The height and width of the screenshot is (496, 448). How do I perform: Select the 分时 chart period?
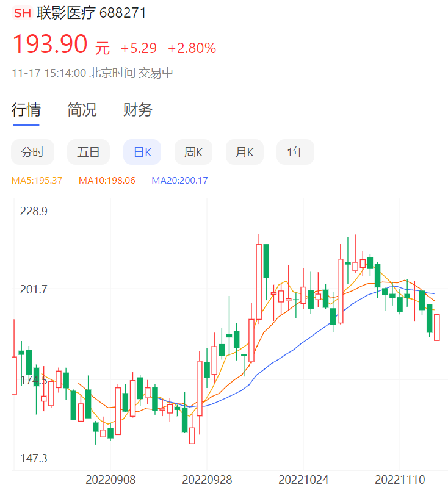pos(32,153)
